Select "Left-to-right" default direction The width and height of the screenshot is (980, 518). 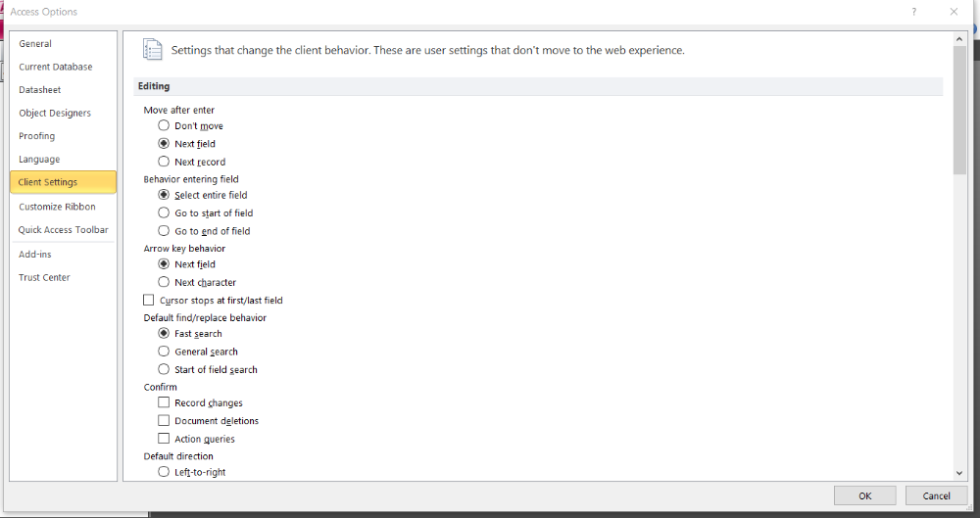point(164,472)
